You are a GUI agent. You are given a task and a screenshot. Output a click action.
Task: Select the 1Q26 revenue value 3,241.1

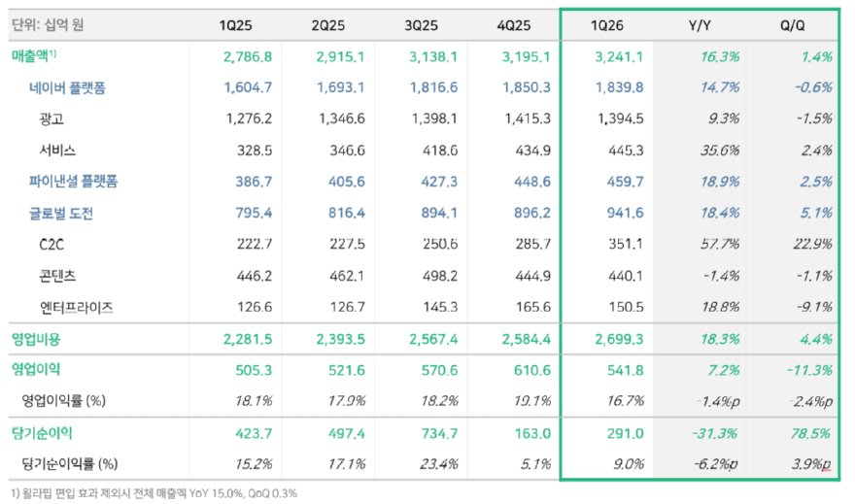pyautogui.click(x=619, y=56)
